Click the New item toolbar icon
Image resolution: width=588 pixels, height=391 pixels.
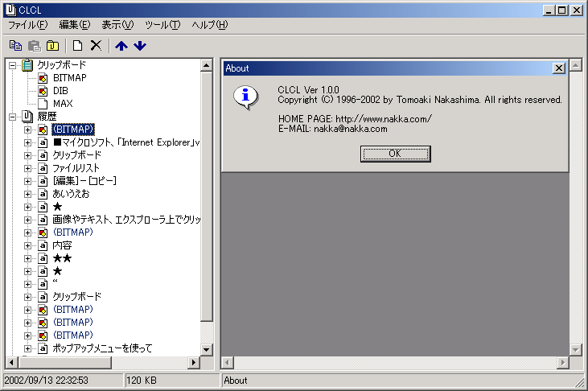78,46
